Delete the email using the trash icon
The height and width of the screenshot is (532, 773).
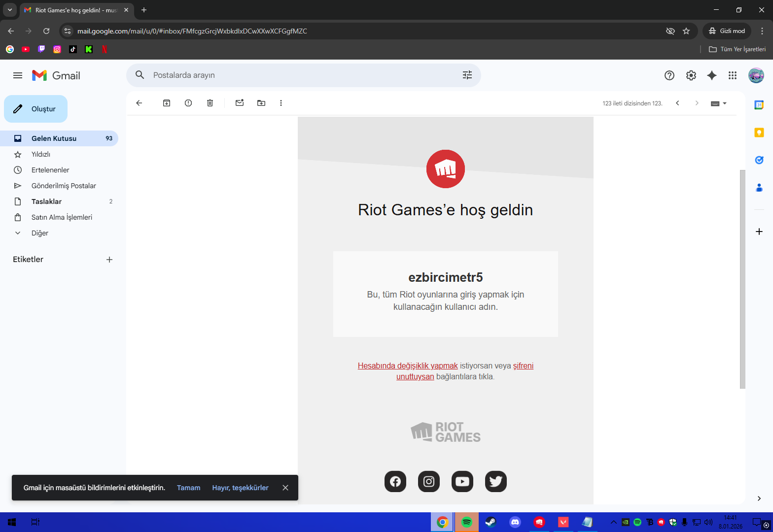click(x=210, y=103)
